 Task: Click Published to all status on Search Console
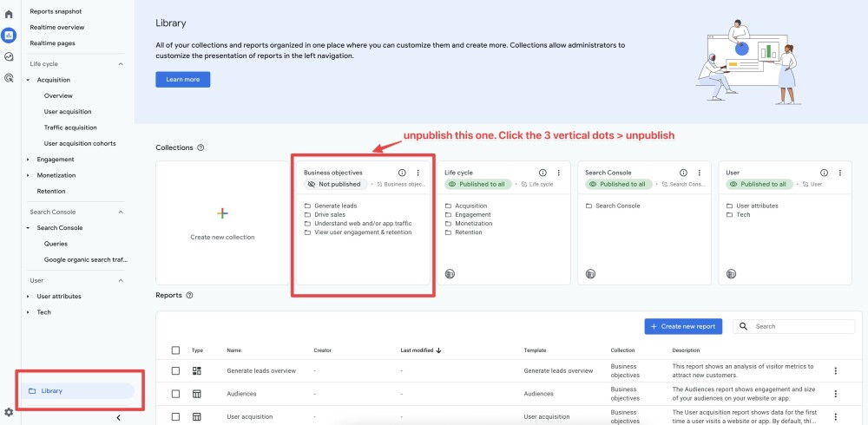point(618,184)
